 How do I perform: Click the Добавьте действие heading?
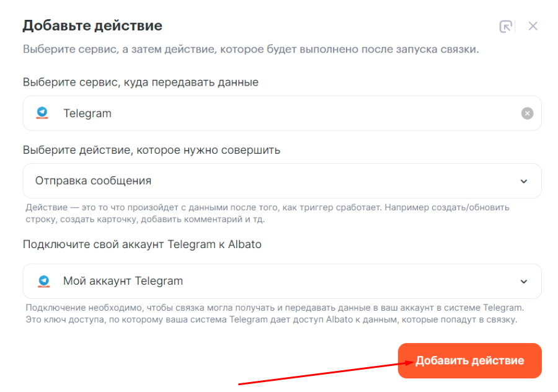pos(92,25)
